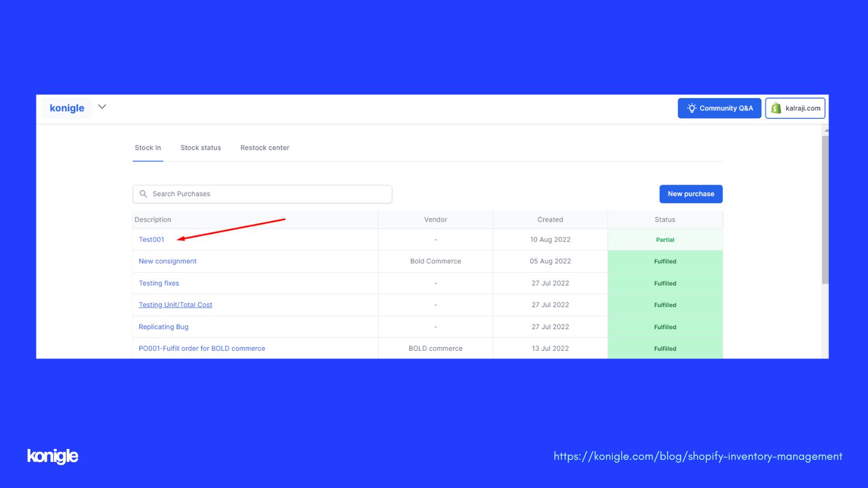Click Fulfilled status of Testing fixes
Image resolution: width=868 pixels, height=488 pixels.
point(665,283)
